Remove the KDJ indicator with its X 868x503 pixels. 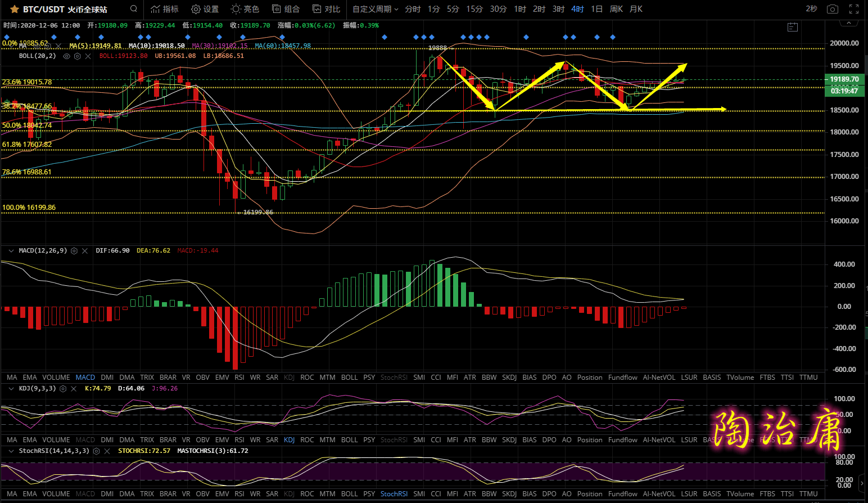[x=74, y=389]
